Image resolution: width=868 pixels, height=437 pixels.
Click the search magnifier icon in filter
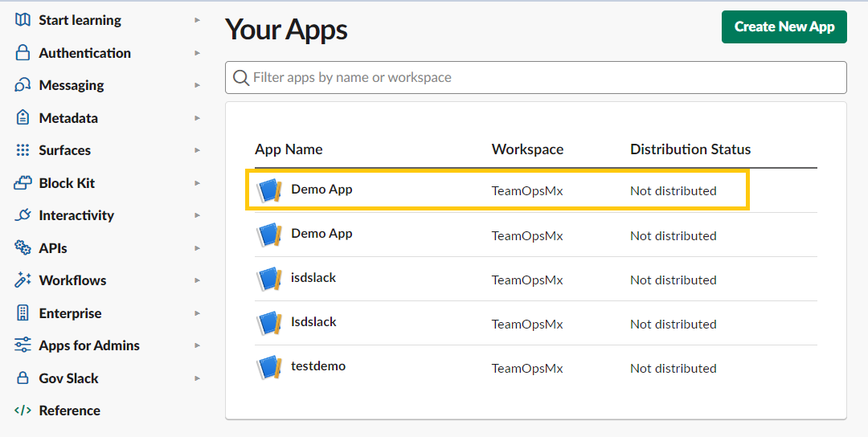point(240,78)
